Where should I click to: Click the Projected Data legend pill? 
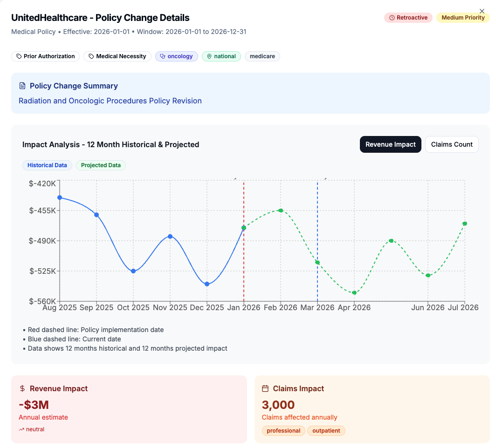(101, 165)
